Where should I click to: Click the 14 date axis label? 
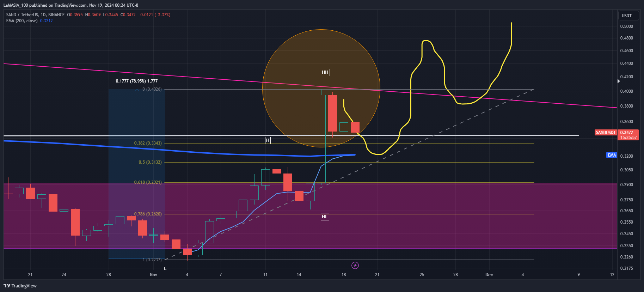point(299,275)
